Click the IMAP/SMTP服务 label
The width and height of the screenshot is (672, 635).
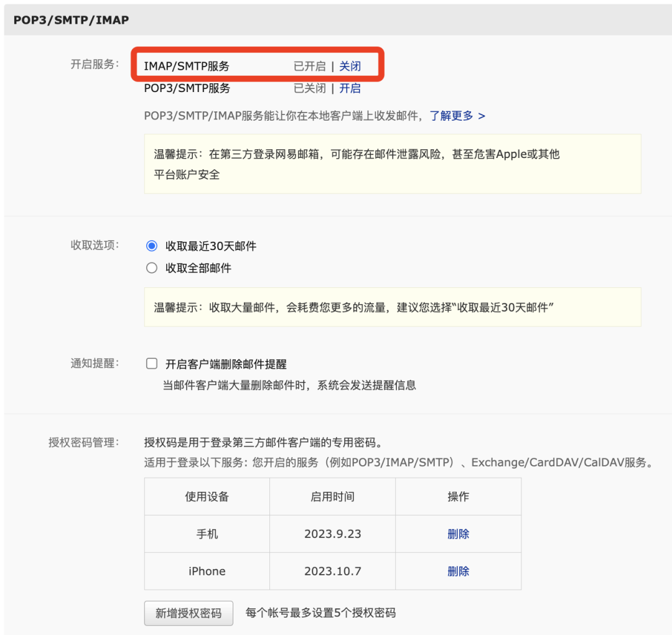coord(187,67)
